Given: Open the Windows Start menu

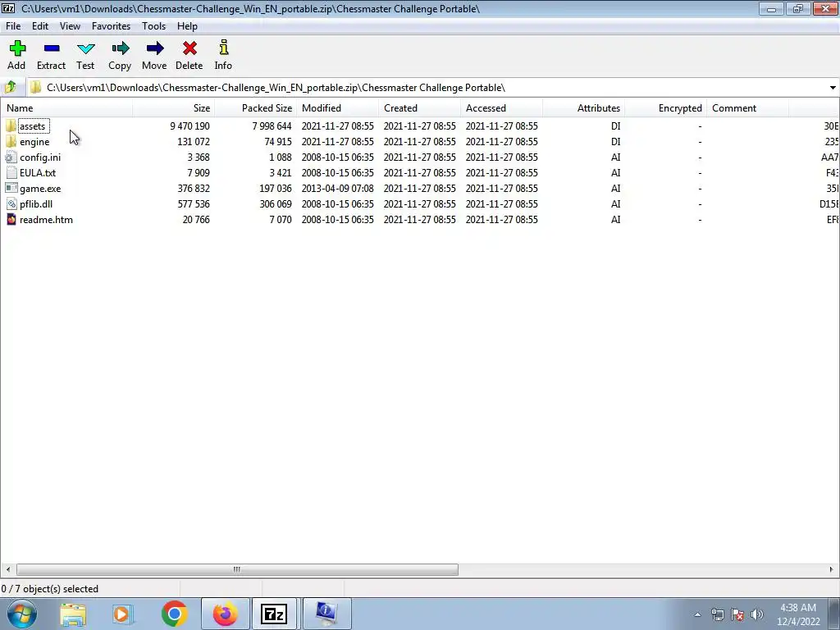Looking at the screenshot, I should click(x=22, y=614).
